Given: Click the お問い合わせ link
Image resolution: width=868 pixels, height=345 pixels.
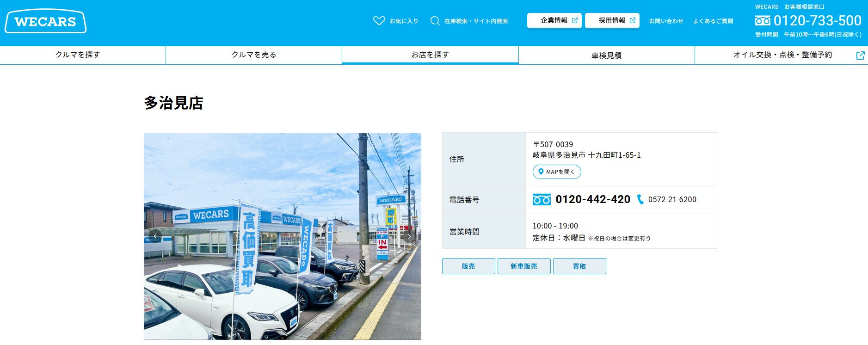Looking at the screenshot, I should 666,21.
